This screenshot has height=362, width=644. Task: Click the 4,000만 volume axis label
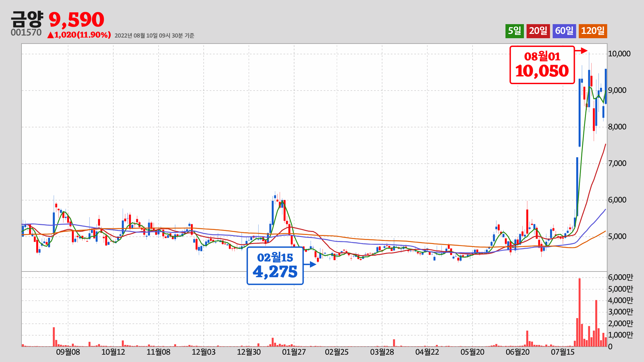click(x=621, y=300)
